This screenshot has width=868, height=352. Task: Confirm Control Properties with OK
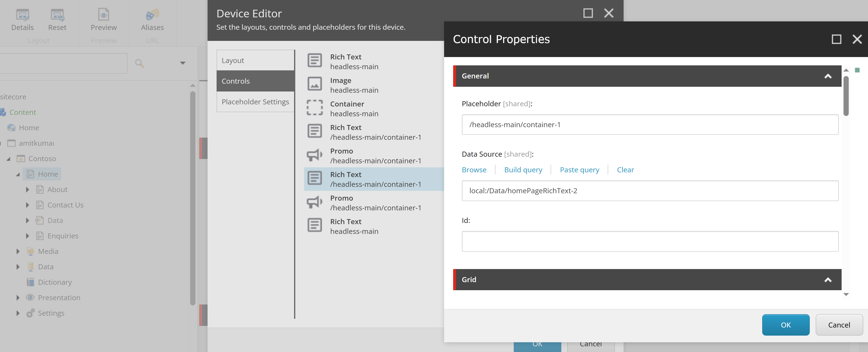pyautogui.click(x=786, y=325)
